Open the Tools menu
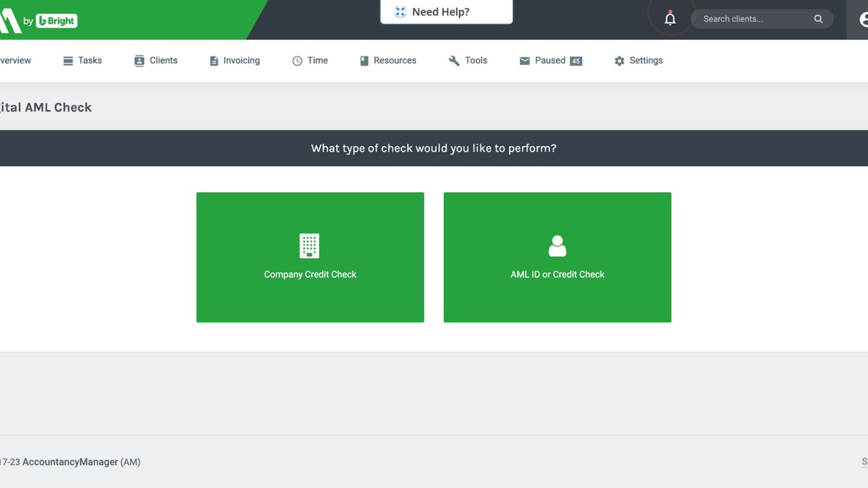The height and width of the screenshot is (488, 868). click(x=468, y=61)
